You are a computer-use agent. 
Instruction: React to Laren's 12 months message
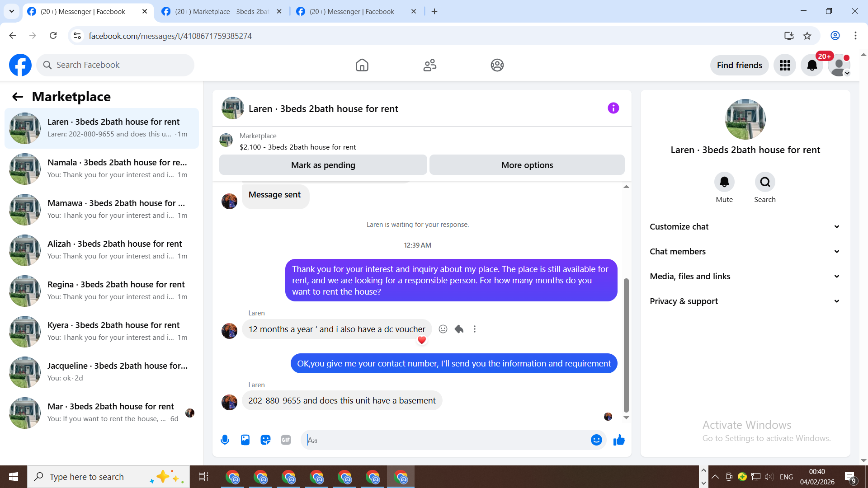point(443,329)
